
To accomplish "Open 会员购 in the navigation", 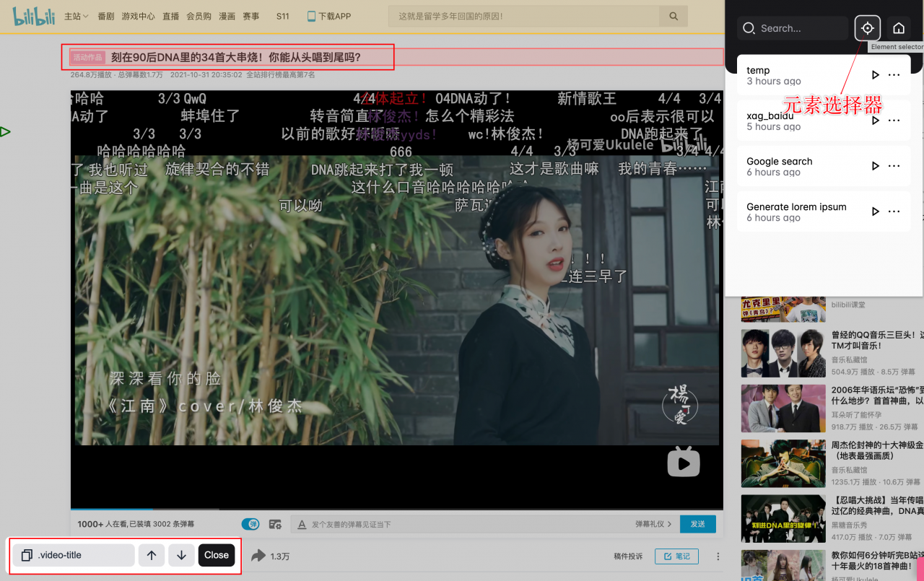I will (x=199, y=16).
